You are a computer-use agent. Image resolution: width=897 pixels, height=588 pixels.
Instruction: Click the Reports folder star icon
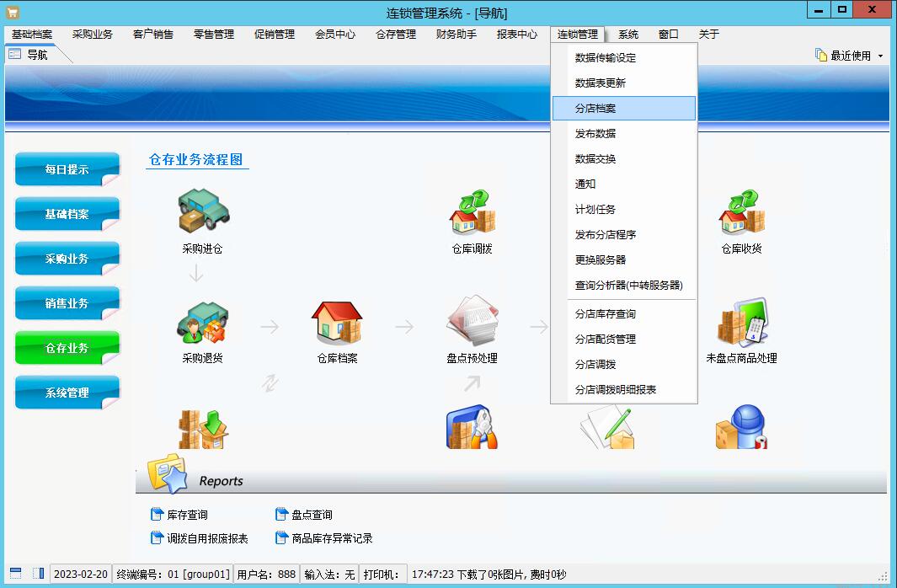[x=168, y=473]
